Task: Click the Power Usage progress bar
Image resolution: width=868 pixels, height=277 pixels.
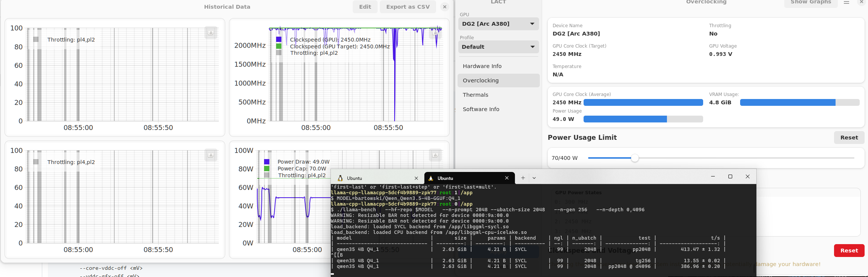Action: (x=643, y=119)
